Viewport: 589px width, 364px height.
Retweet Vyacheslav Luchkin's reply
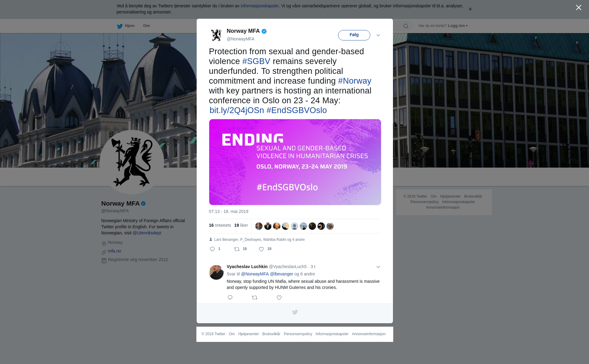click(x=255, y=298)
